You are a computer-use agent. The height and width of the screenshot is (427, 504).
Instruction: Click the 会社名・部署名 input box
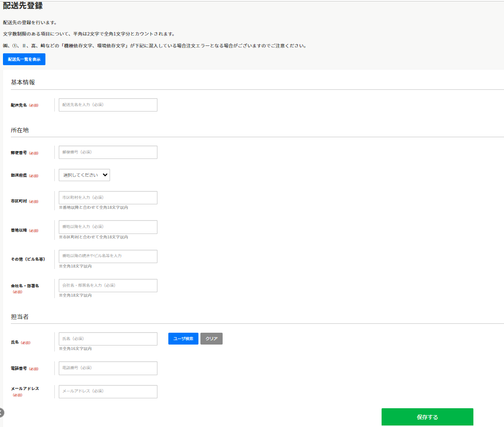click(x=108, y=285)
